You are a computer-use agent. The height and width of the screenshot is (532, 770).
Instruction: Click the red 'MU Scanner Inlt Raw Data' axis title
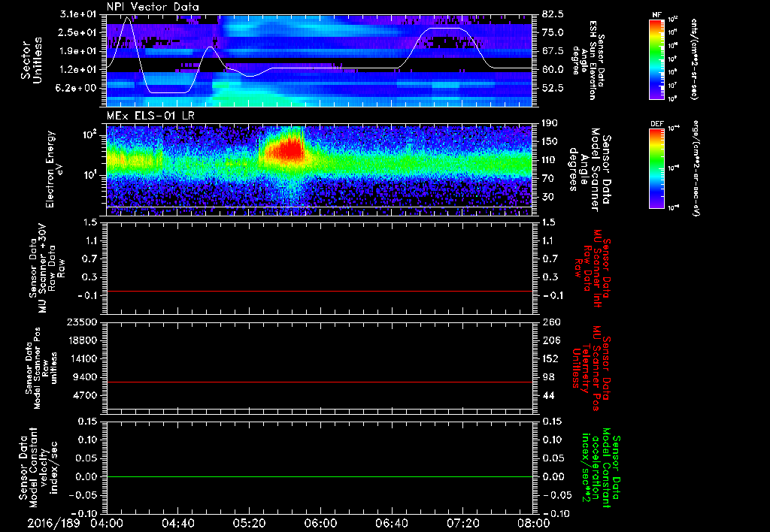[x=591, y=268]
